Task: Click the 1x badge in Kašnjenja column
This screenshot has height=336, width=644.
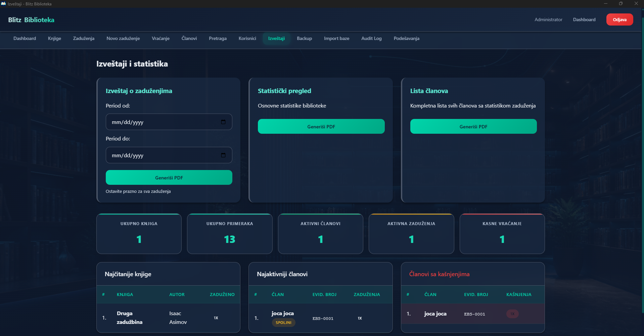Action: [512, 314]
